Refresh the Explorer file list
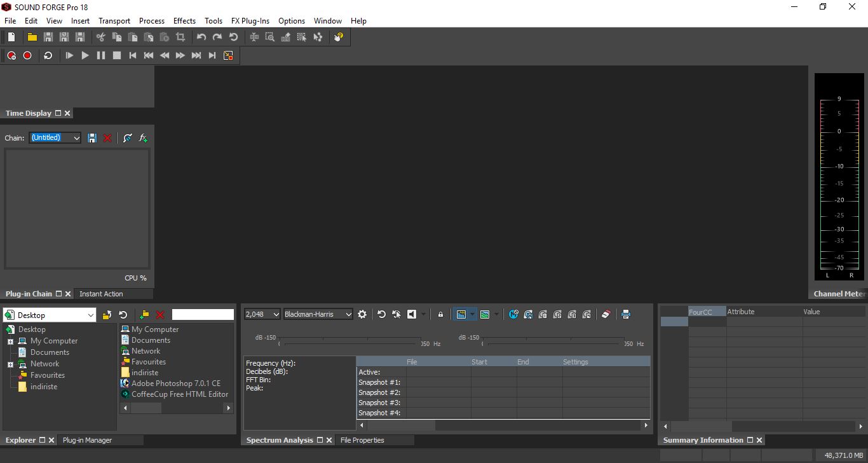The width and height of the screenshot is (868, 463). [x=123, y=315]
